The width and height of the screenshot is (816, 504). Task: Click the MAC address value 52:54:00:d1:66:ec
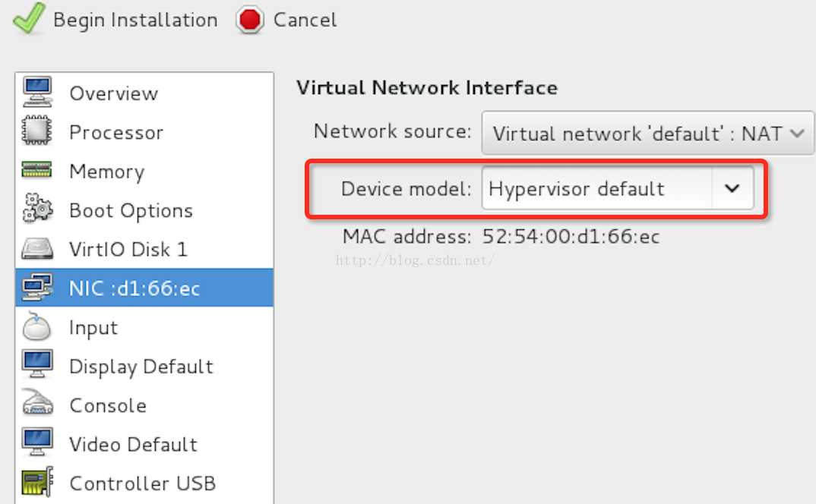coord(571,237)
